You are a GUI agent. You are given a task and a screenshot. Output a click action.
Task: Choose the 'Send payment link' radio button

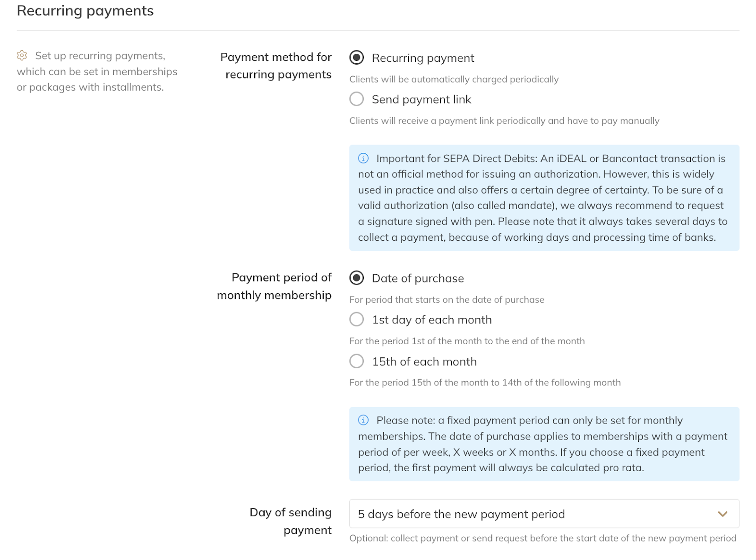(x=357, y=99)
